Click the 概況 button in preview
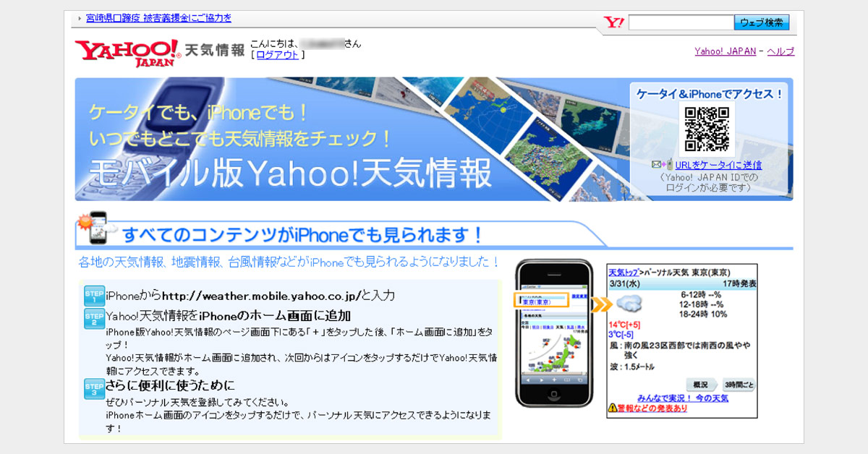 tap(700, 385)
